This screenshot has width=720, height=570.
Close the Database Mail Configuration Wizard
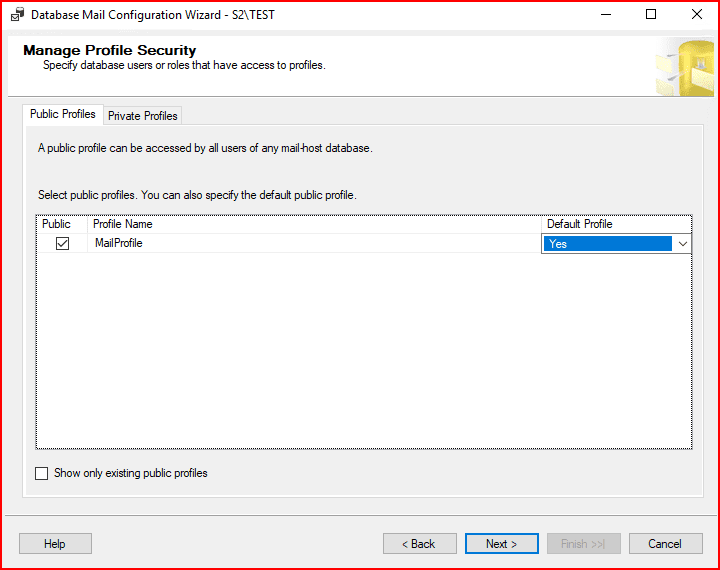click(x=697, y=14)
